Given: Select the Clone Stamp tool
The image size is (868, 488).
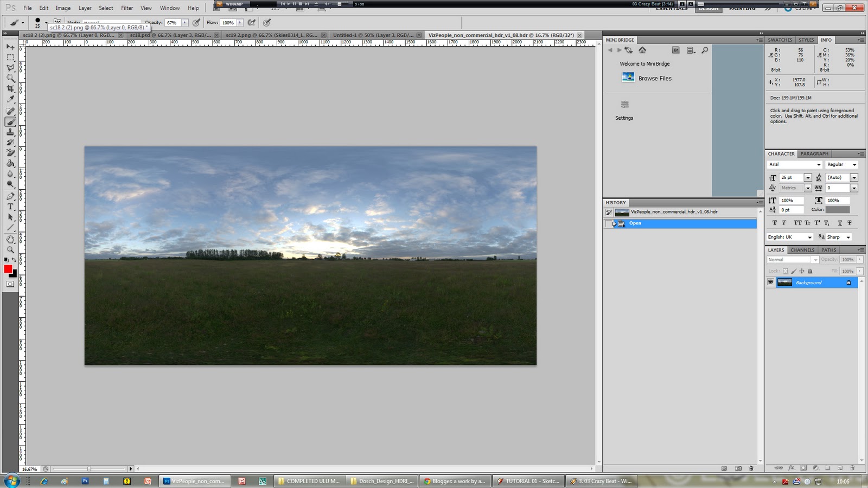Looking at the screenshot, I should click(10, 132).
